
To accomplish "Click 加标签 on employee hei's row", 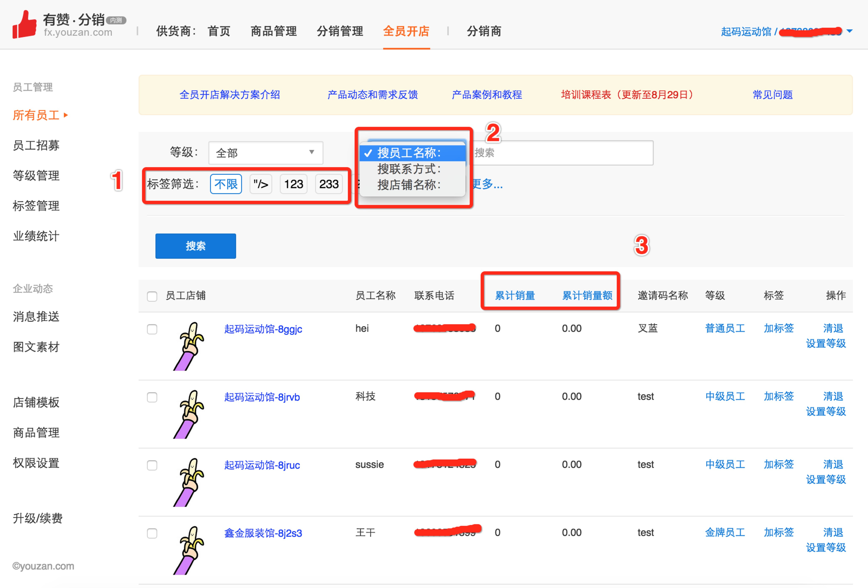I will click(779, 328).
